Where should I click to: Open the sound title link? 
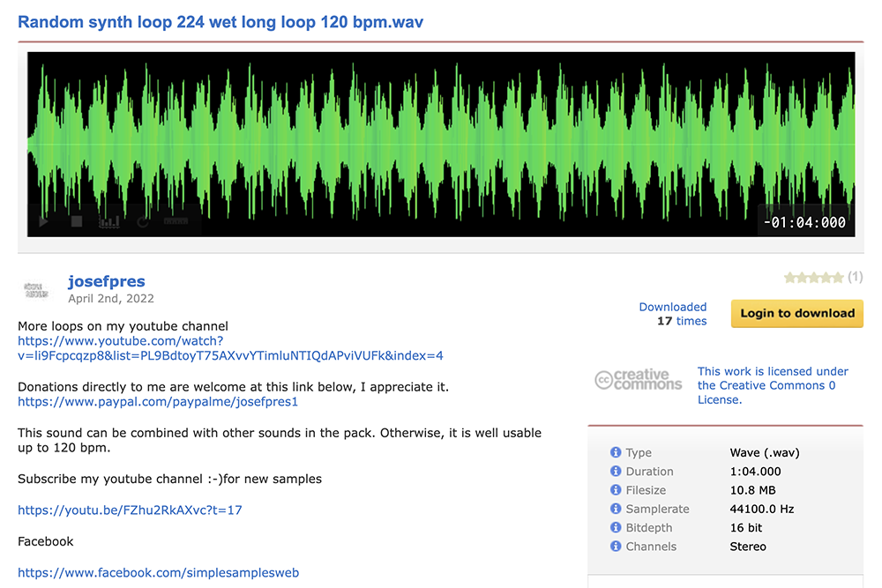(x=220, y=22)
